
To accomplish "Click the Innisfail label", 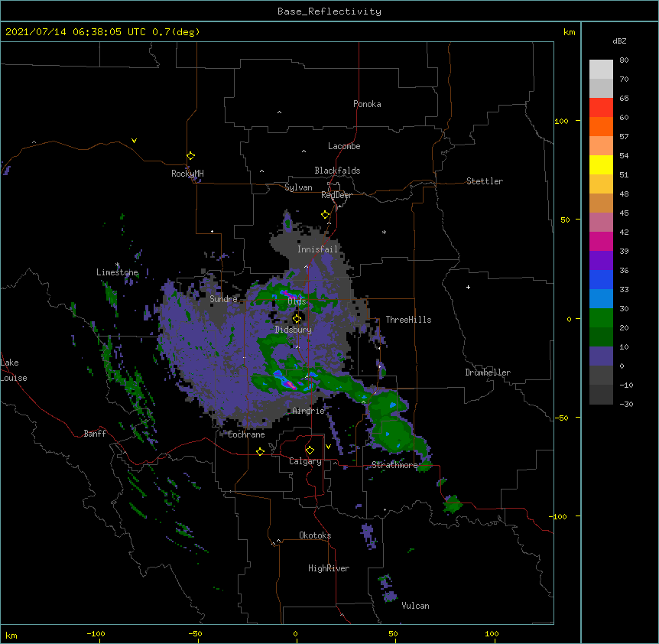I will [318, 249].
